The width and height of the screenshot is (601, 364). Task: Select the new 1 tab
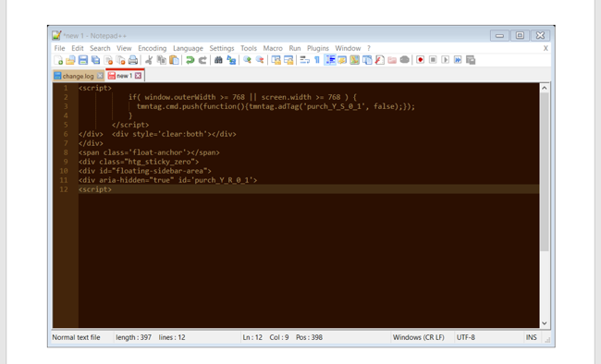[125, 76]
